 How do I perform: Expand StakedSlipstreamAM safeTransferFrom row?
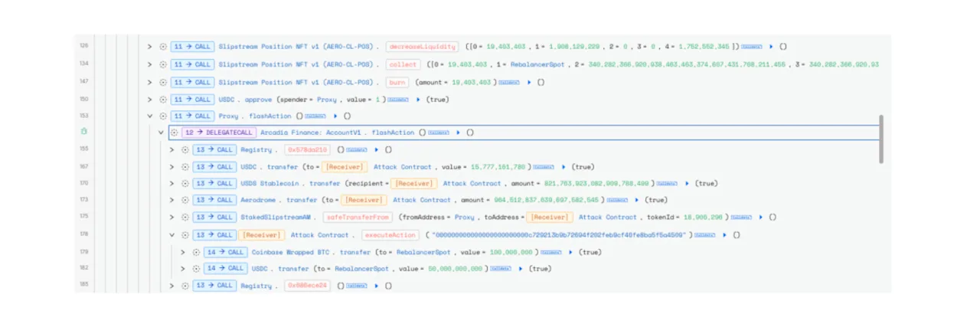tap(172, 217)
